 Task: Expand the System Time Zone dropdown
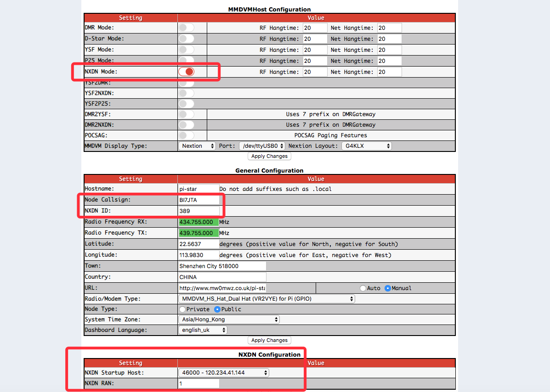click(x=229, y=319)
